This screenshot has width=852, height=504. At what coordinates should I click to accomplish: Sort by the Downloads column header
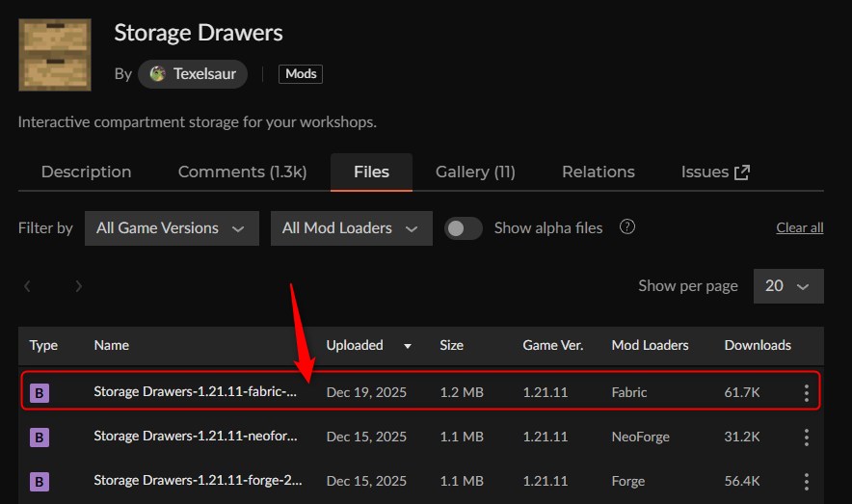[758, 345]
